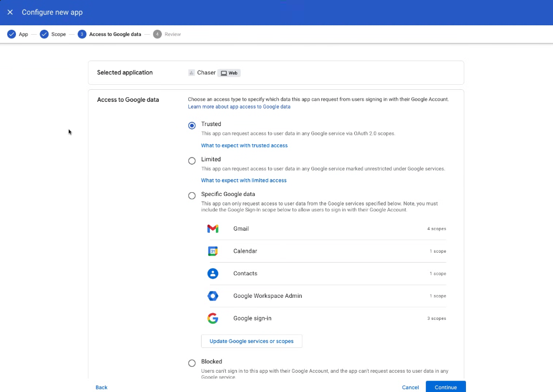The width and height of the screenshot is (553, 392).
Task: Click the Scope step checkmark icon
Action: (x=45, y=34)
